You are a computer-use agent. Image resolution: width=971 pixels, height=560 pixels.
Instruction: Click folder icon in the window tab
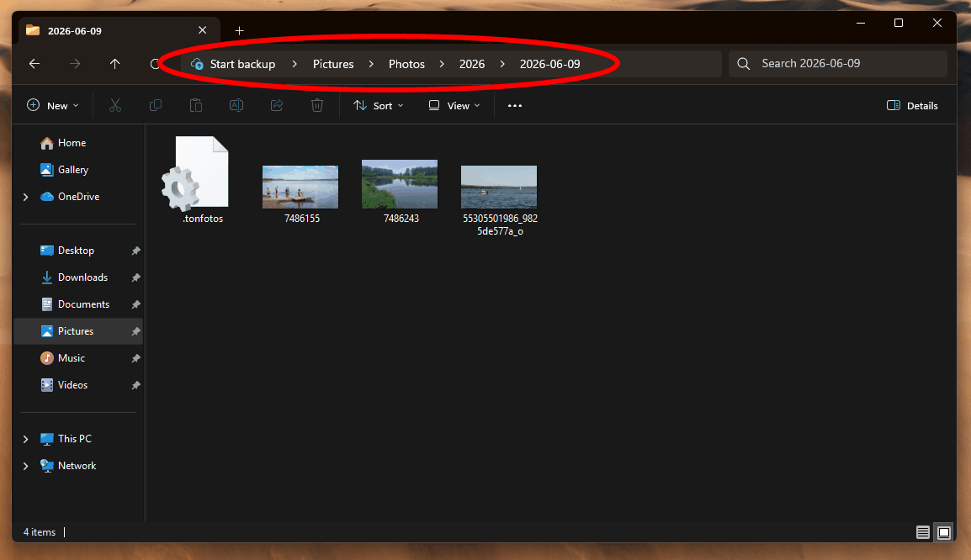pyautogui.click(x=33, y=30)
